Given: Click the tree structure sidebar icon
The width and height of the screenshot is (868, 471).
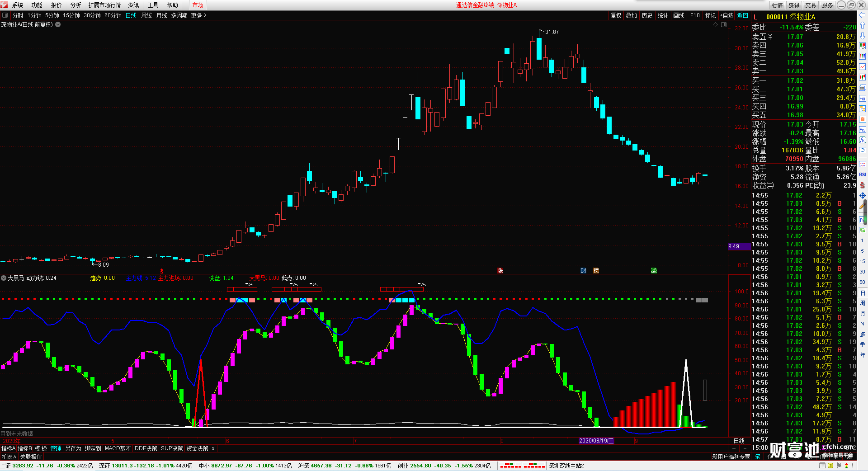Looking at the screenshot, I should (x=863, y=109).
